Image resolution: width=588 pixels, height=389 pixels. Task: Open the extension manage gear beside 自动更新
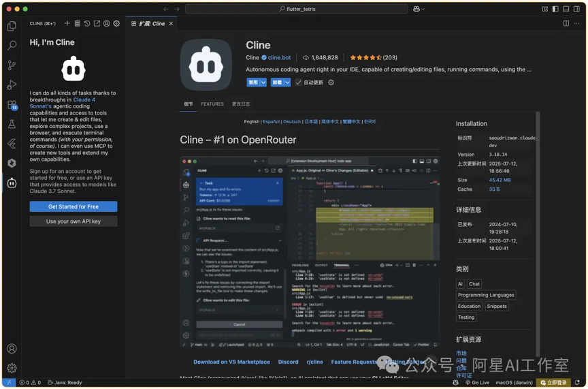click(x=331, y=82)
